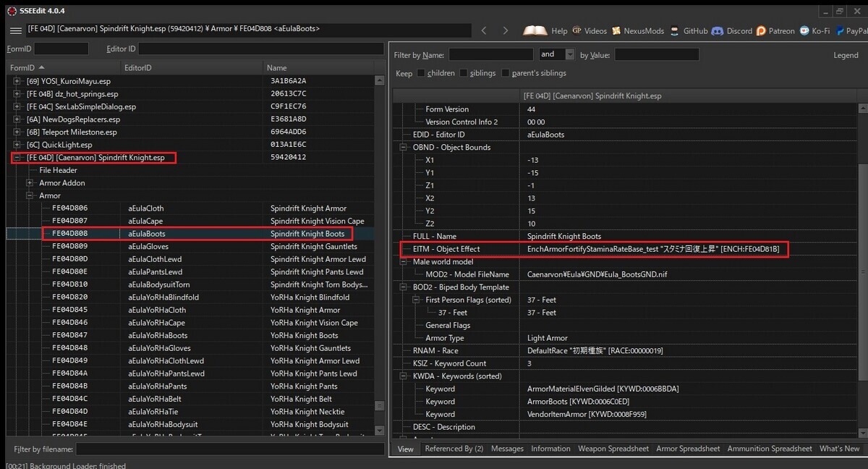Open Help via the book icon
Image resolution: width=868 pixels, height=469 pixels.
[535, 30]
